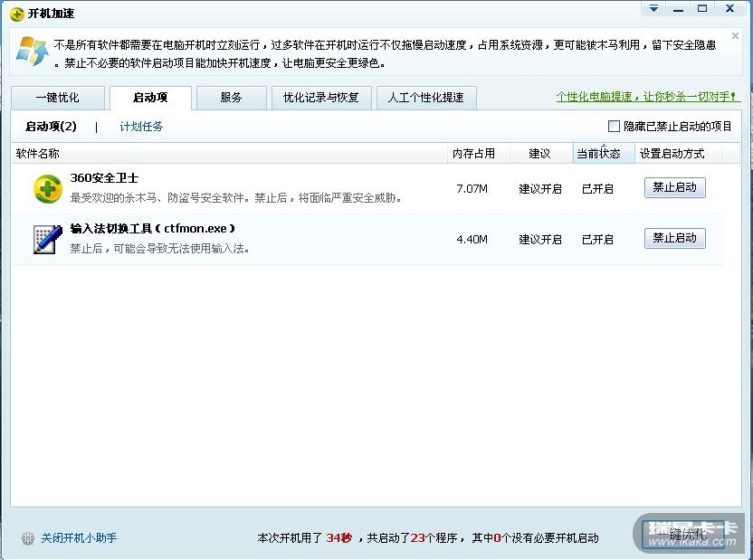
Task: Click 建议开启 in the 360安全卫士 row
Action: coord(540,188)
